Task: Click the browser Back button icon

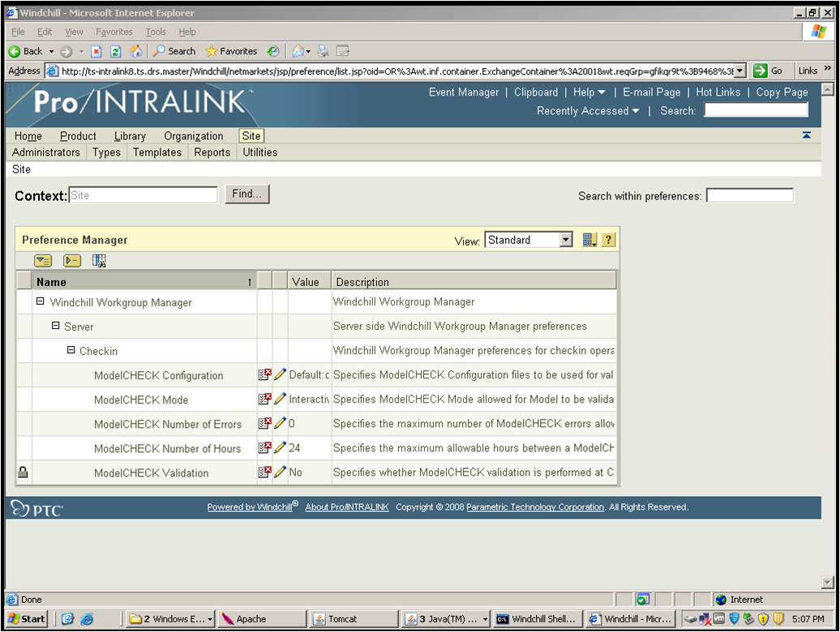Action: point(15,51)
